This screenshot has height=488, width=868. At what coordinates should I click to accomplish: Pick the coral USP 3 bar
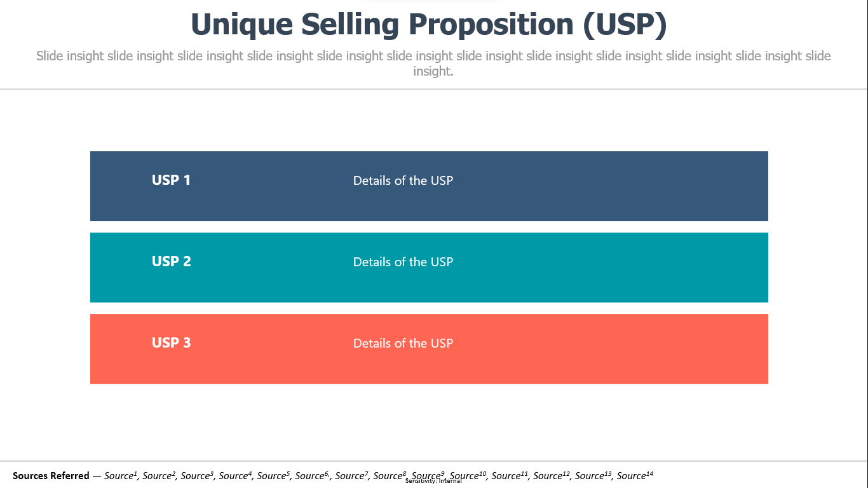pyautogui.click(x=429, y=349)
